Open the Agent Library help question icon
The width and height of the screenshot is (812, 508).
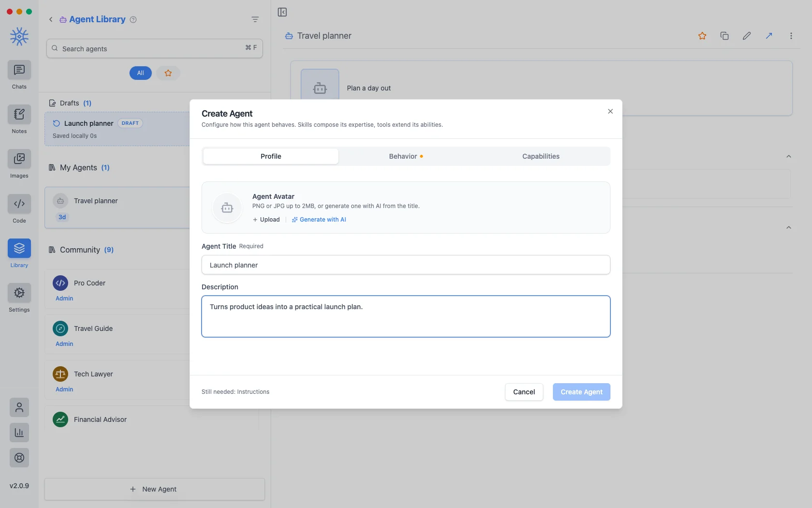(x=133, y=19)
